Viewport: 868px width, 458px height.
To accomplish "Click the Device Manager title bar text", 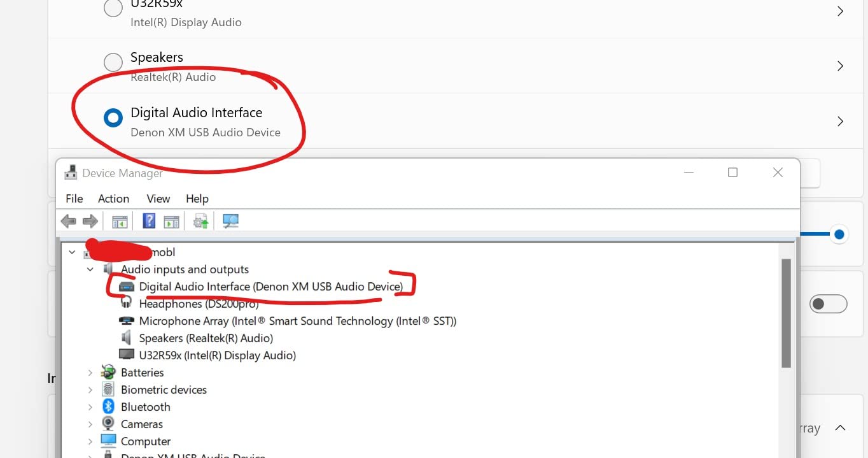I will [123, 173].
